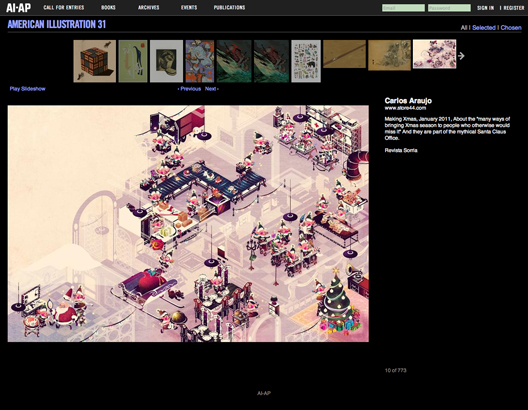Click the Sign In button

[x=485, y=8]
